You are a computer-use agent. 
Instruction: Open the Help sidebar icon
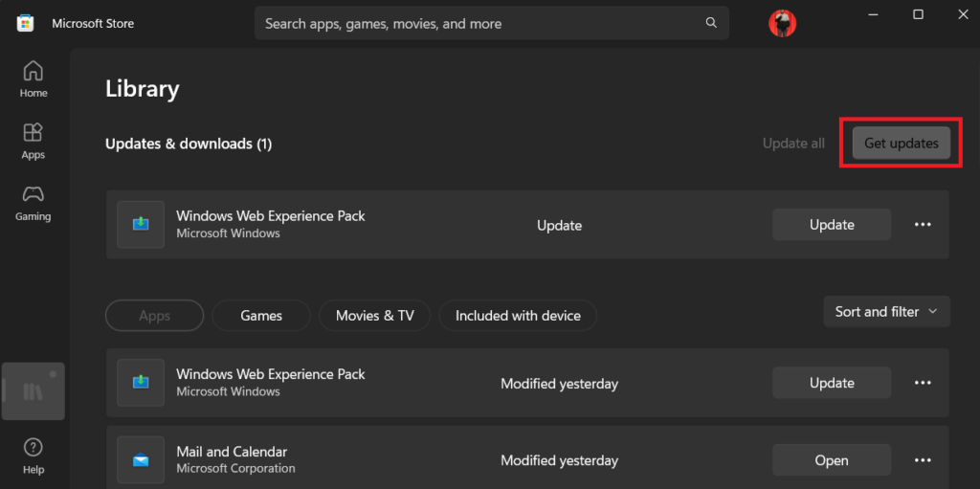tap(33, 456)
